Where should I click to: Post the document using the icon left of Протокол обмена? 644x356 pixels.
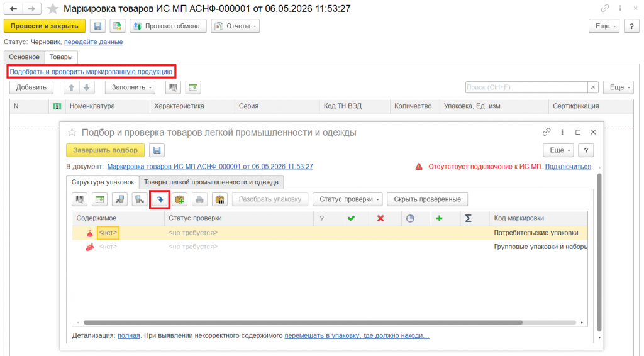pos(117,26)
